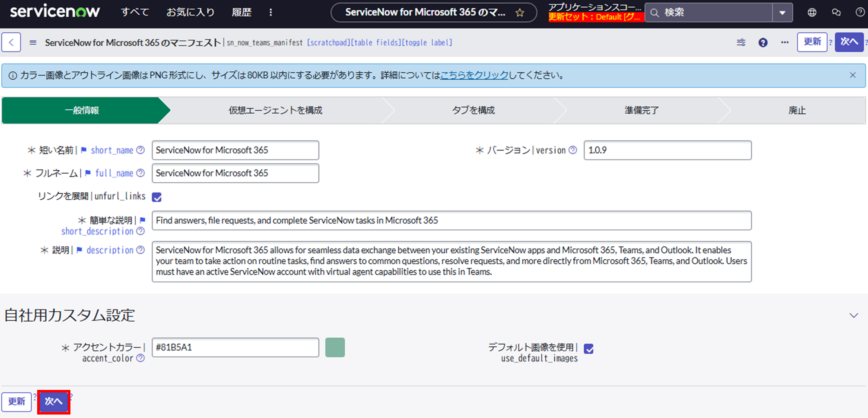The image size is (868, 418).
Task: Edit the フルネーム input field
Action: point(235,173)
